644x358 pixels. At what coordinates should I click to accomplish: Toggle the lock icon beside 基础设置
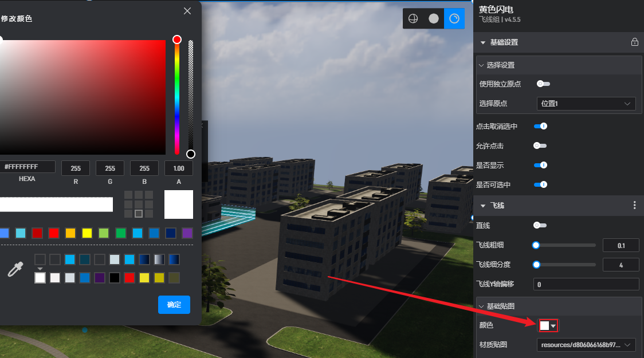click(635, 42)
